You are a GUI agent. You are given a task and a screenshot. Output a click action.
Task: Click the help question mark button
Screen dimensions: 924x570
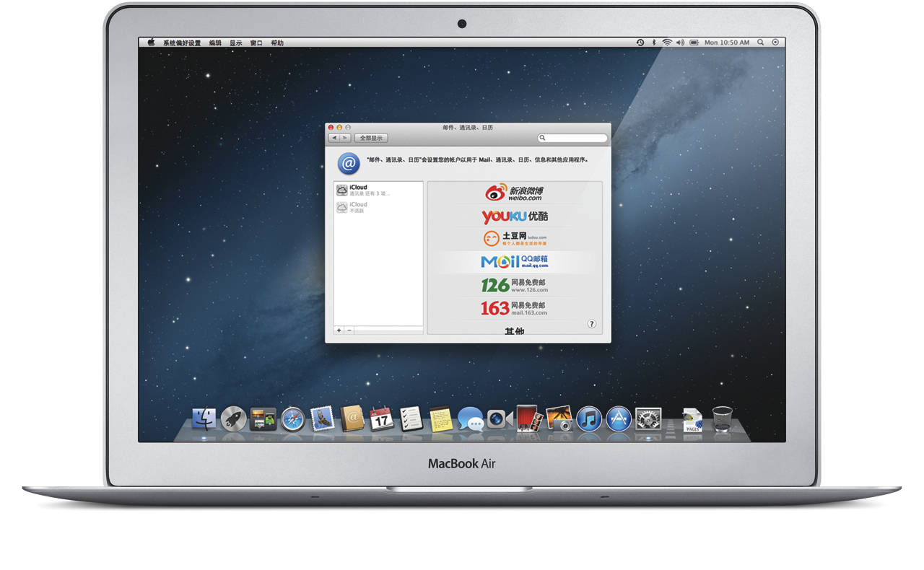click(592, 325)
